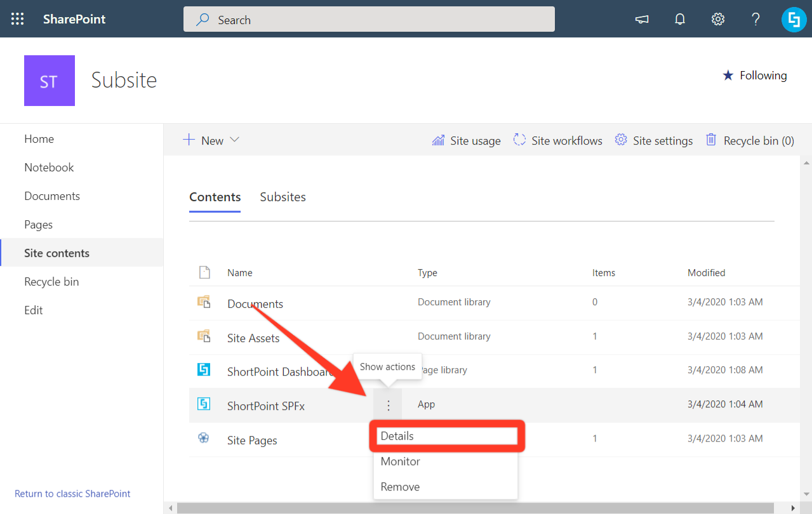Click the 3/4/2020 1:08 AM modified date
This screenshot has height=514, width=812.
click(725, 370)
